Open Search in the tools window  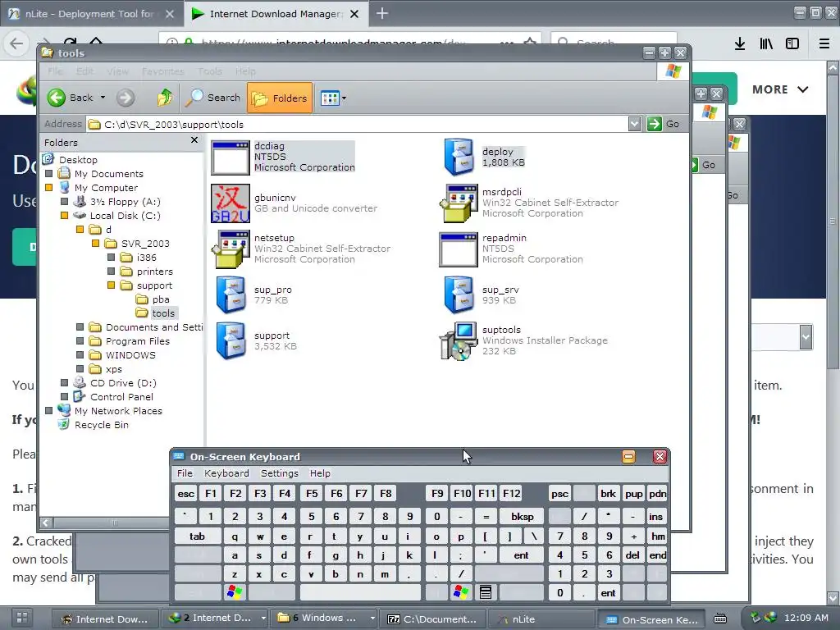(212, 98)
